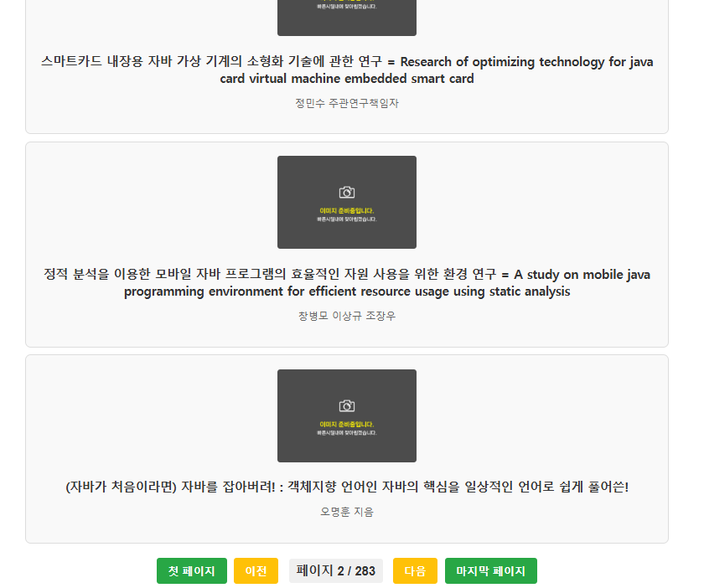Click the camera icon in the 자바를 잡아버려 thumbnail
Screen dimensions: 704x588
347,405
